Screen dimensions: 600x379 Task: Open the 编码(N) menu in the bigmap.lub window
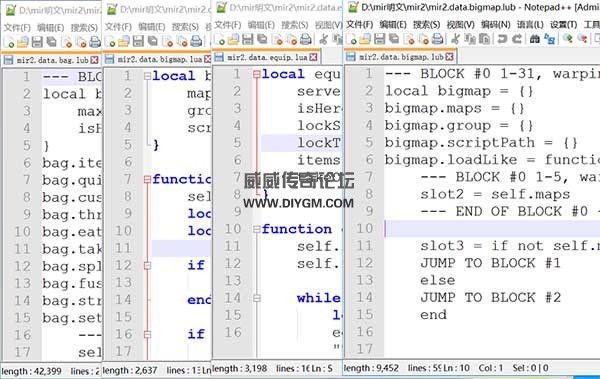point(496,25)
